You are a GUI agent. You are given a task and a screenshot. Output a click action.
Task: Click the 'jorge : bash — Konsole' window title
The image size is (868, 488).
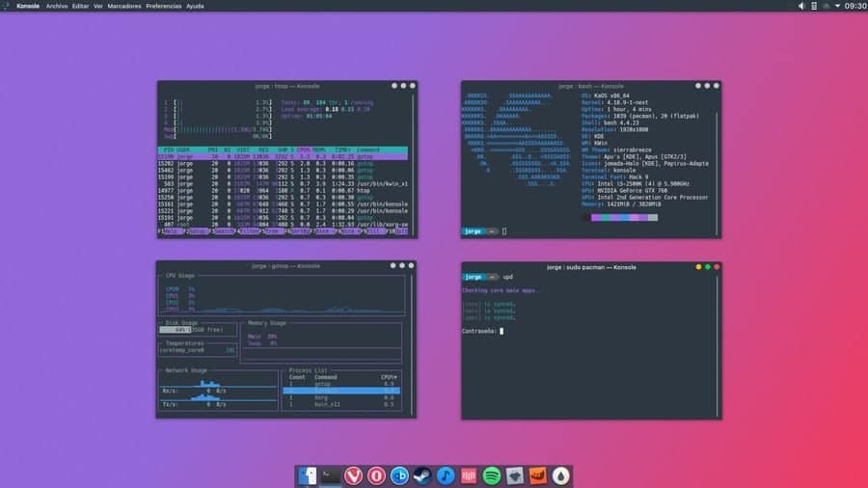[590, 86]
